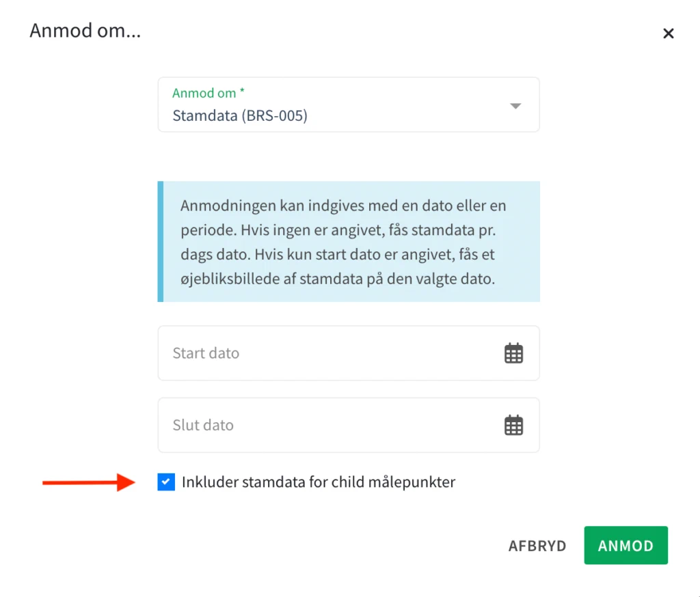Uncheck Inkluder stamdata for child målepunkter
The height and width of the screenshot is (597, 700).
pos(166,482)
